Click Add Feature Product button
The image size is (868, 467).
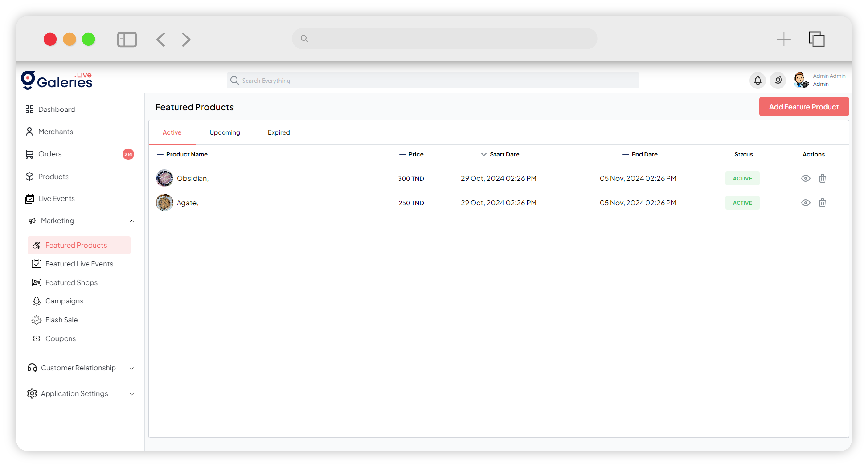coord(803,107)
